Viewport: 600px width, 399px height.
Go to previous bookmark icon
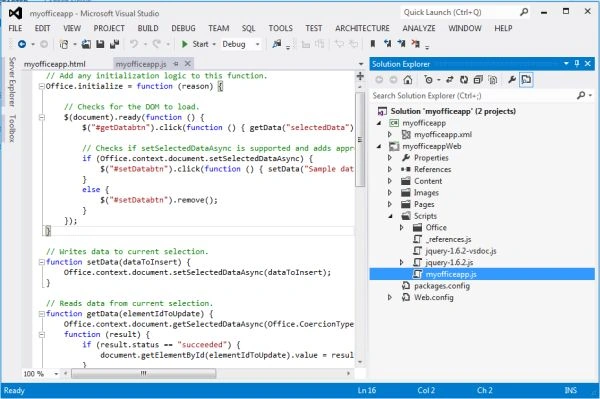coord(387,44)
